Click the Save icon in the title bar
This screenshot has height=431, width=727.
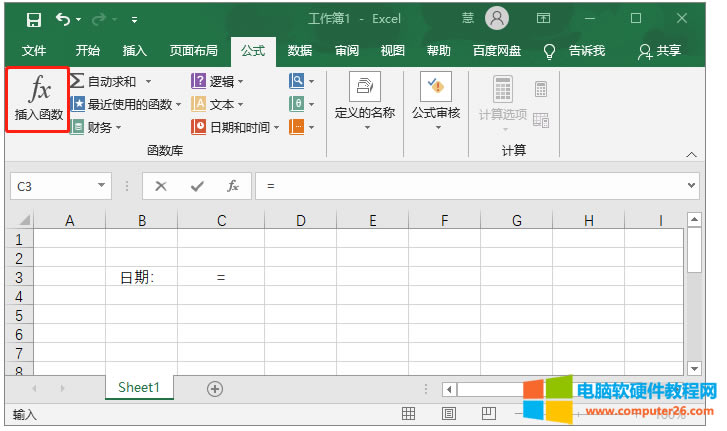(x=33, y=19)
